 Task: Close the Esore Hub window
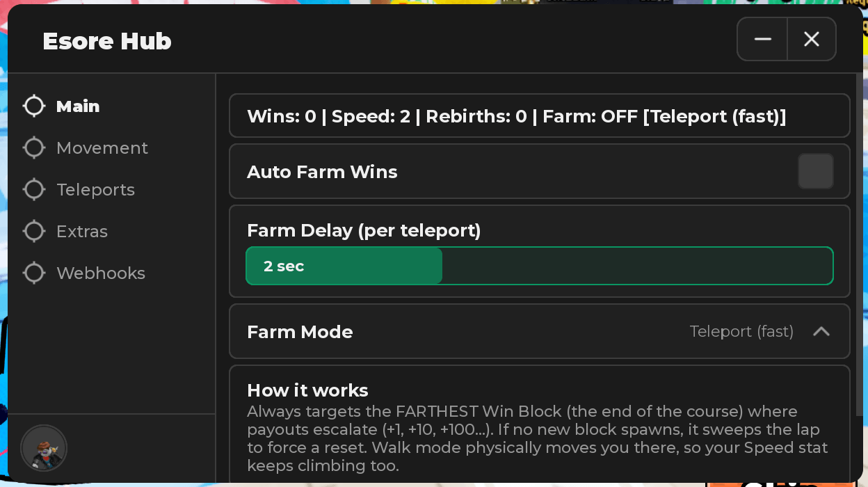coord(812,39)
